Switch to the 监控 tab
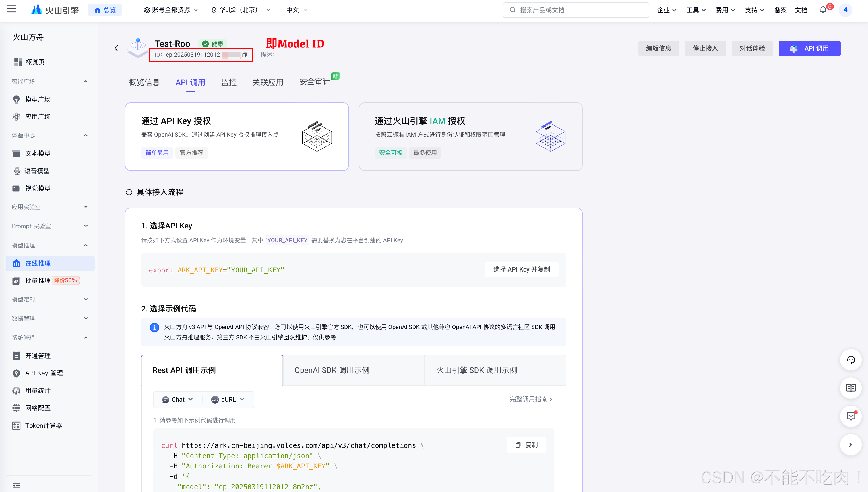Screen dimensions: 868x492 (x=229, y=82)
